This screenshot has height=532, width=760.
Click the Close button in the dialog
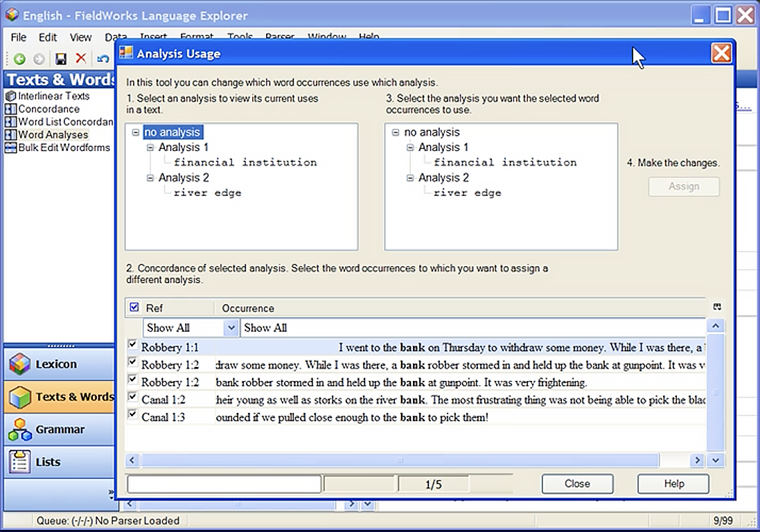click(x=577, y=484)
